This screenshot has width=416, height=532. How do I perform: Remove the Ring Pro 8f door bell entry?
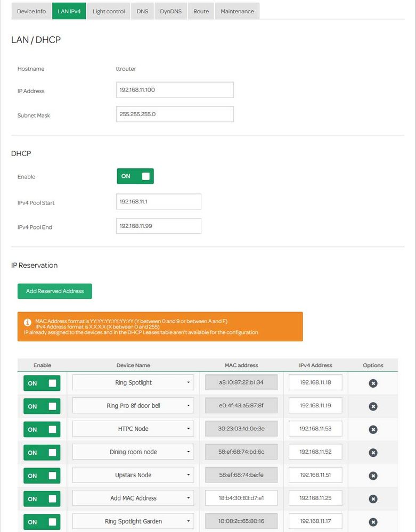(x=373, y=406)
